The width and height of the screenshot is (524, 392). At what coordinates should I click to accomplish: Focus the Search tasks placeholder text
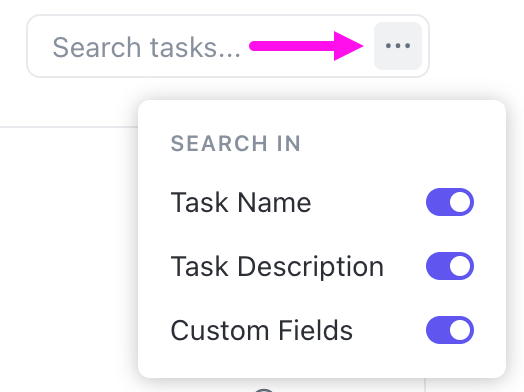pyautogui.click(x=146, y=47)
